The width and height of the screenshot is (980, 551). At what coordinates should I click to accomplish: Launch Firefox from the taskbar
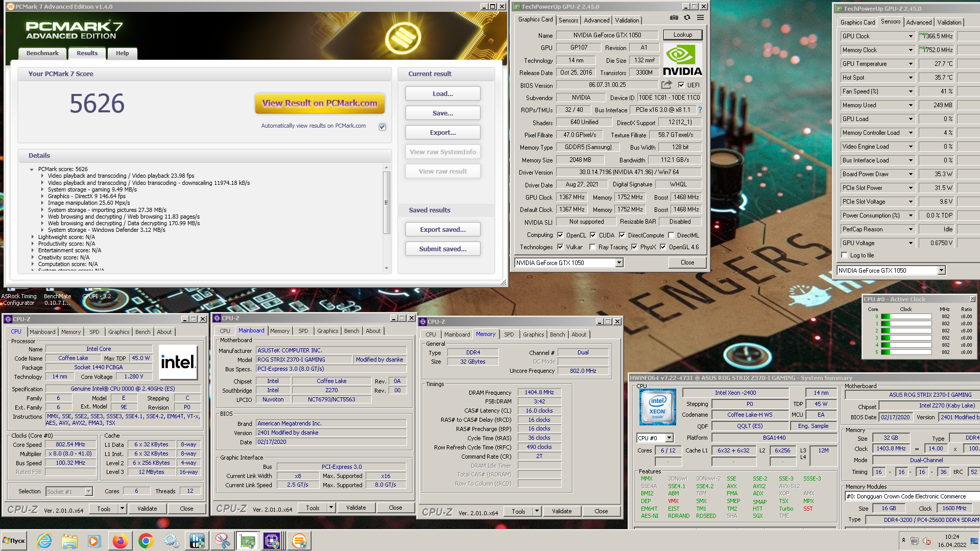point(121,541)
